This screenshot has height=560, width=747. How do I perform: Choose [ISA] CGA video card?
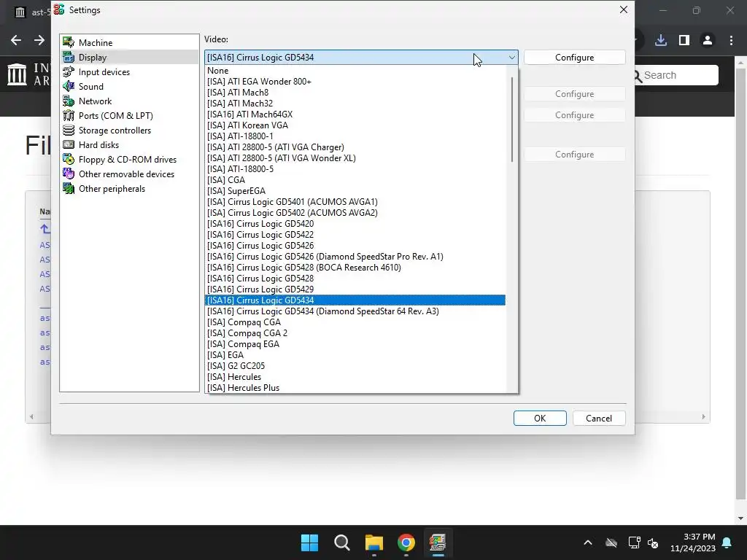click(x=355, y=180)
